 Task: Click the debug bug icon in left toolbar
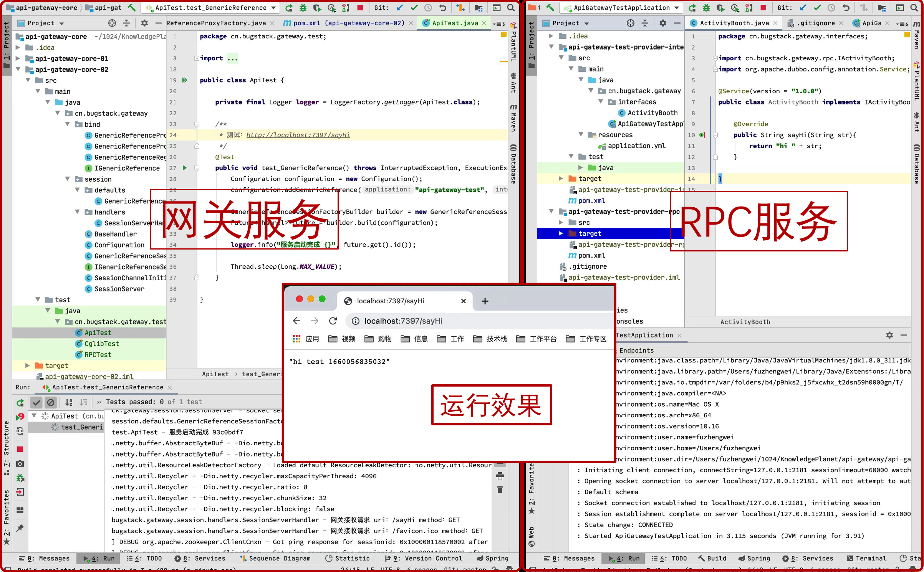(303, 7)
